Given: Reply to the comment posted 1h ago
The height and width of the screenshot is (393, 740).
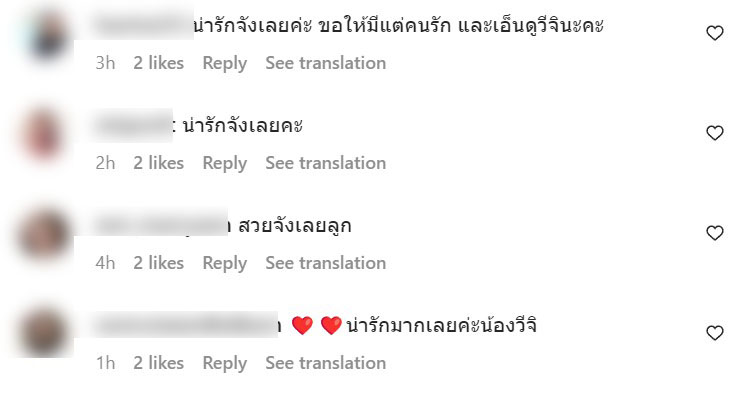Looking at the screenshot, I should [225, 363].
